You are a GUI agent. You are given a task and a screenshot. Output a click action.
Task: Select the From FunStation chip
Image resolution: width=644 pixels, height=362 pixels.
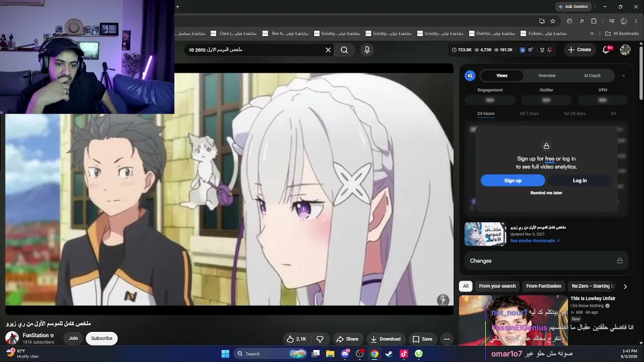point(543,286)
